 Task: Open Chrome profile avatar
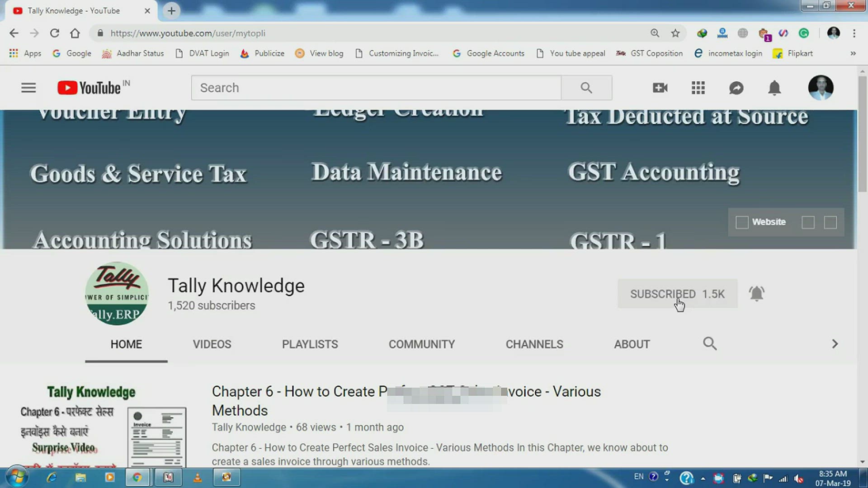click(834, 33)
